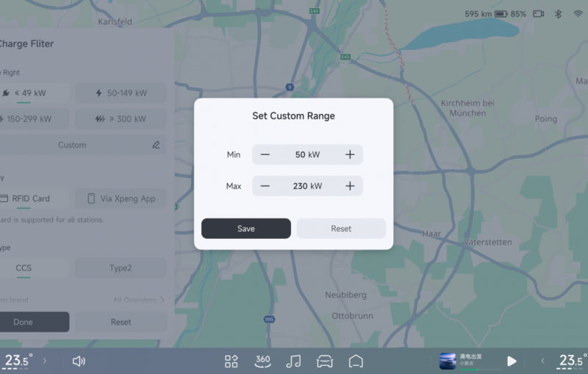Open vehicle settings car icon
The height and width of the screenshot is (374, 588).
tap(325, 361)
